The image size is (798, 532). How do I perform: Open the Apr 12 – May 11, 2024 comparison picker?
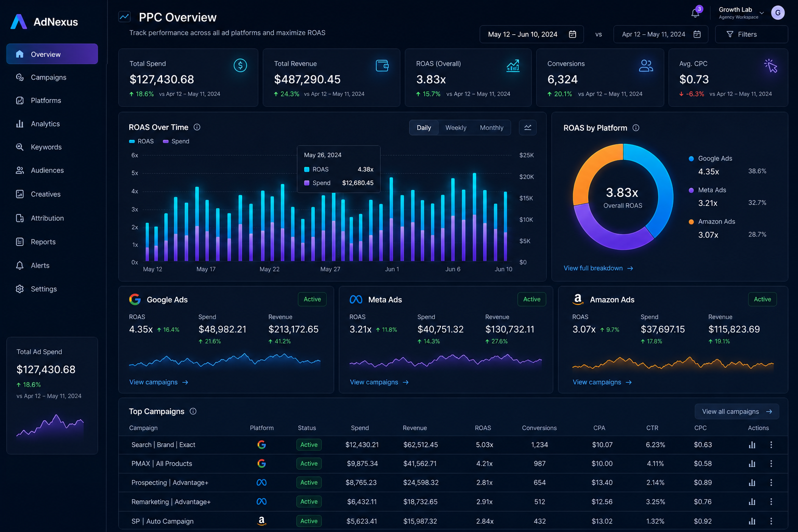661,34
